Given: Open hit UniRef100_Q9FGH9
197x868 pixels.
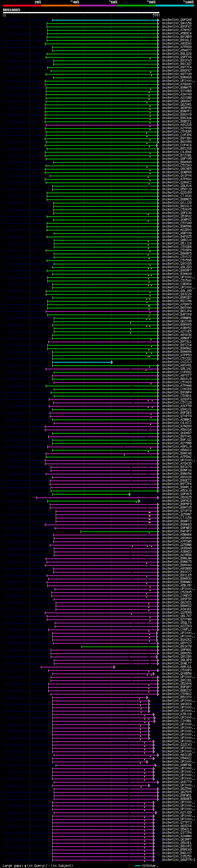Looking at the screenshot, I should pyautogui.click(x=177, y=20).
